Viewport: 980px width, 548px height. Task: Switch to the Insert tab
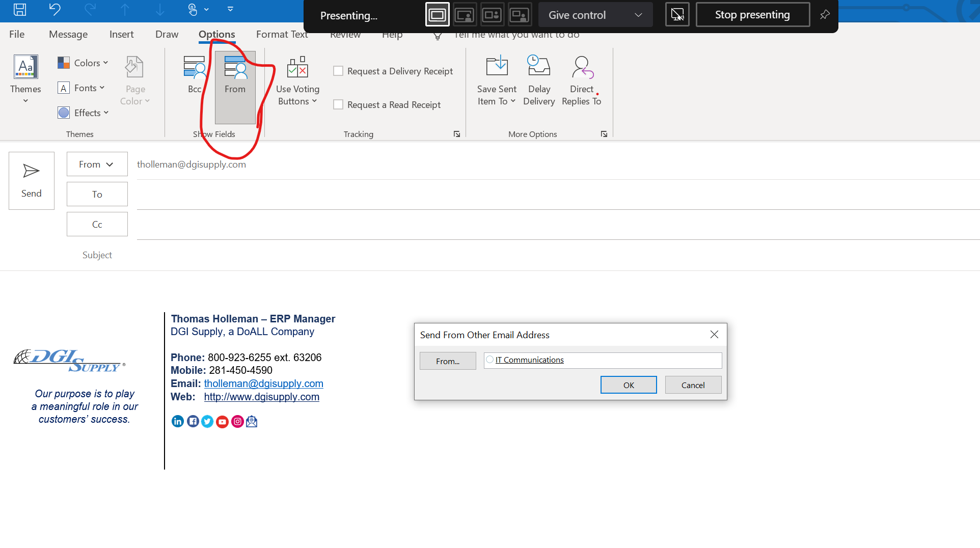[121, 34]
